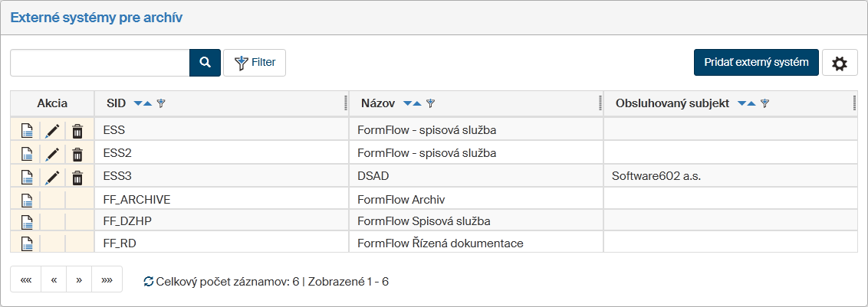Open table settings gear icon
The height and width of the screenshot is (307, 868).
(x=840, y=63)
